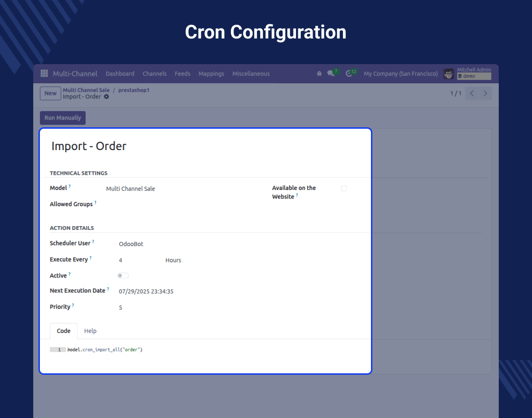This screenshot has height=418, width=532.
Task: Open the Hours interval unit selector
Action: tap(173, 260)
